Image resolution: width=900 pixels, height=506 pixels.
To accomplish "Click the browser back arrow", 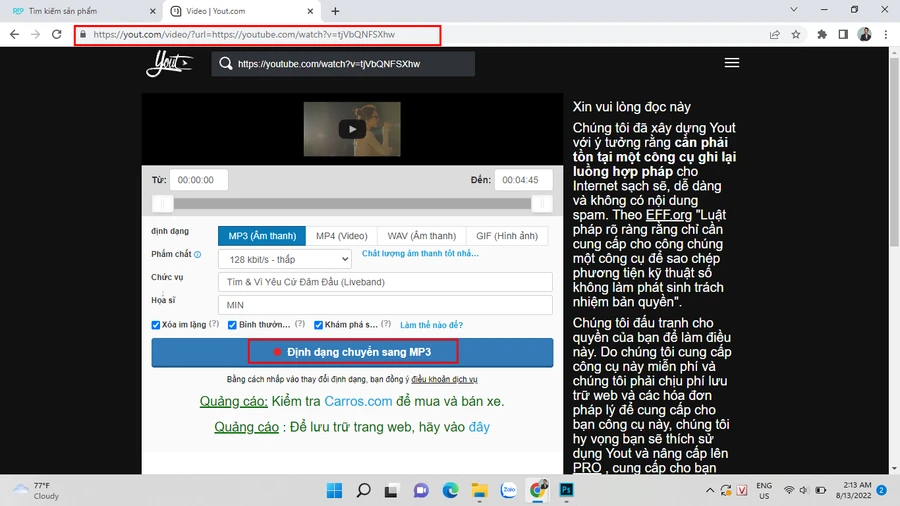I will point(14,34).
